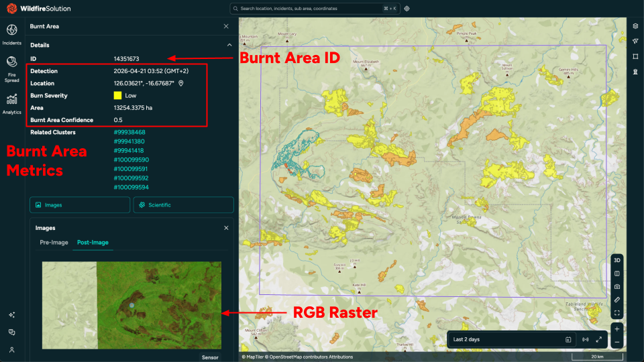Click the Images button
644x362 pixels.
coord(80,205)
